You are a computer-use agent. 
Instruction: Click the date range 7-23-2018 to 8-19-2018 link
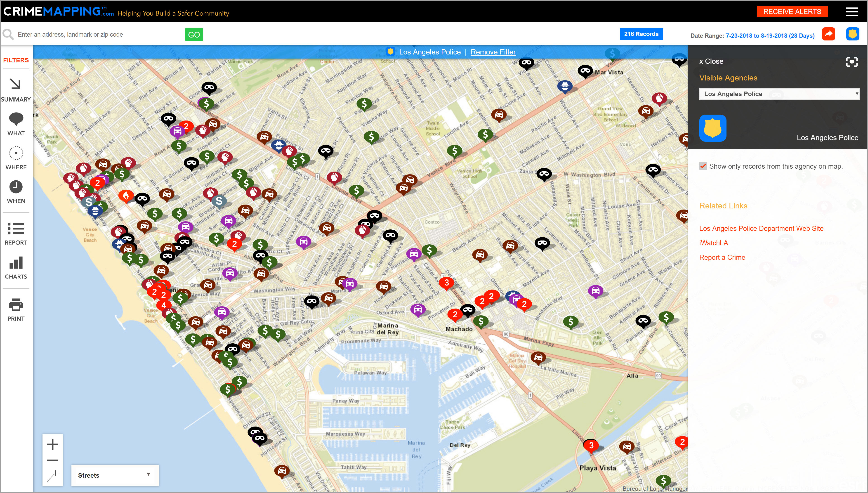coord(770,35)
